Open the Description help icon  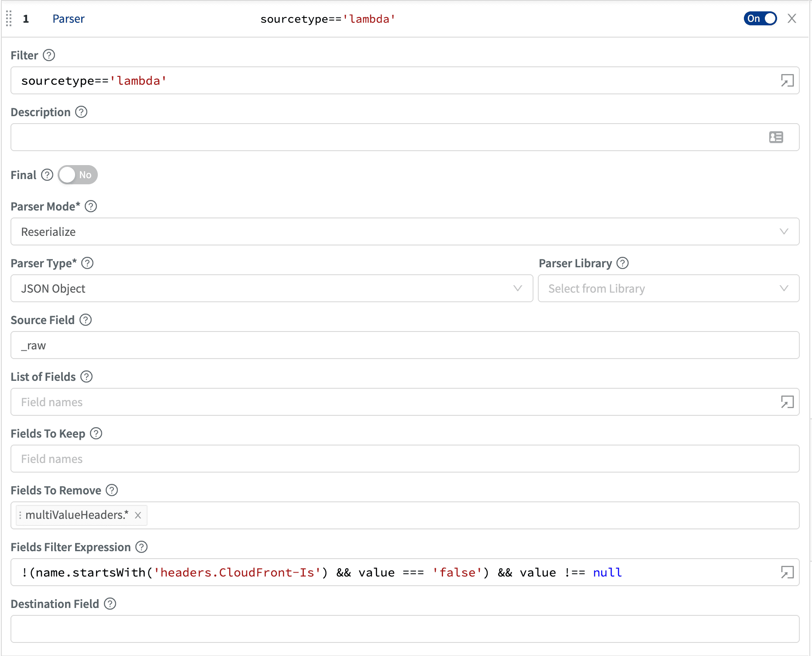[81, 112]
